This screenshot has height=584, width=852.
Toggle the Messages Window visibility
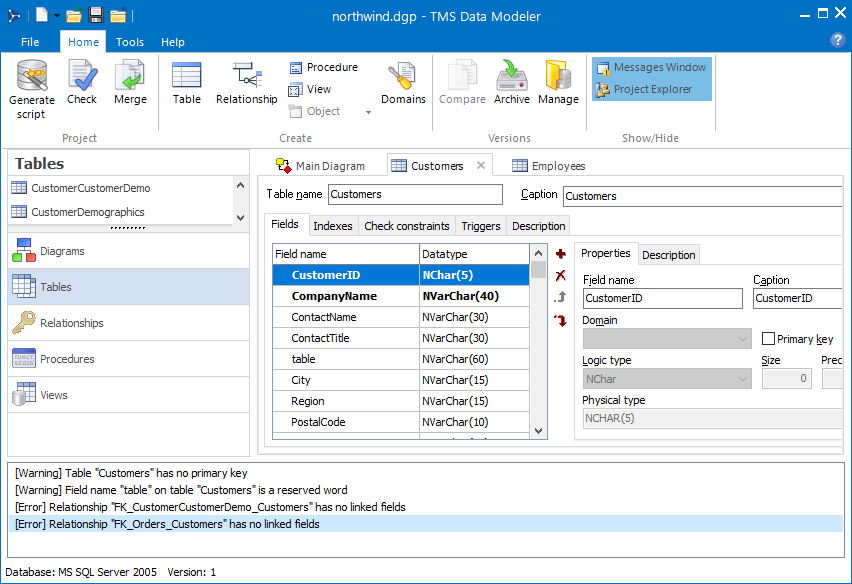pos(651,67)
